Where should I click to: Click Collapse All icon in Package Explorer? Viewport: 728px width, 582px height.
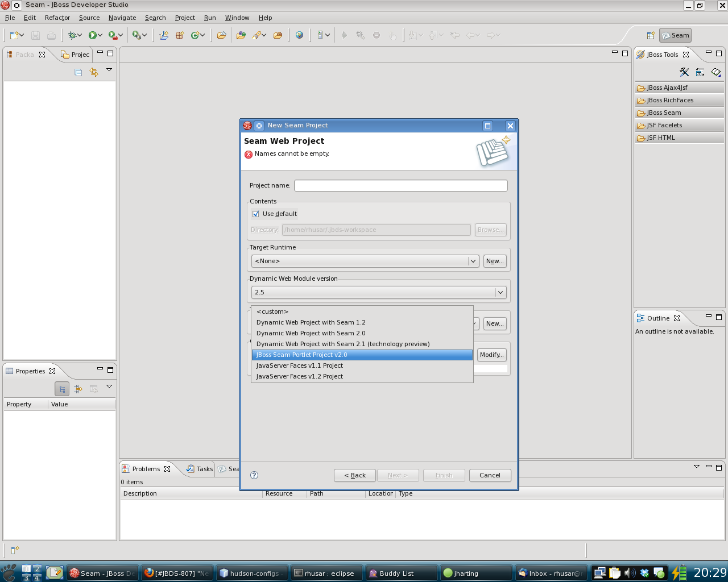tap(78, 72)
